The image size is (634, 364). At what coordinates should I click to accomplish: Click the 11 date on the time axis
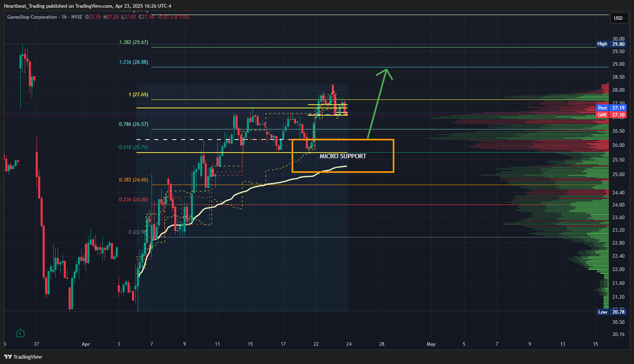(217, 344)
